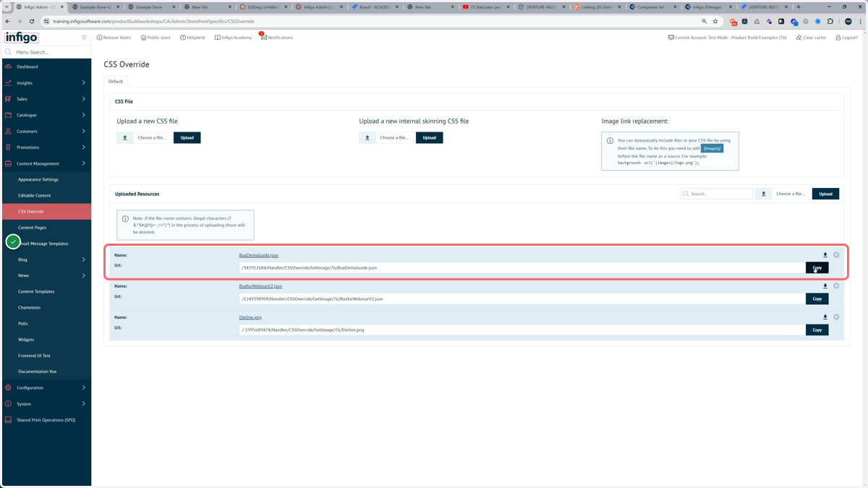Choose a file in Uploaded Resources

(x=783, y=194)
